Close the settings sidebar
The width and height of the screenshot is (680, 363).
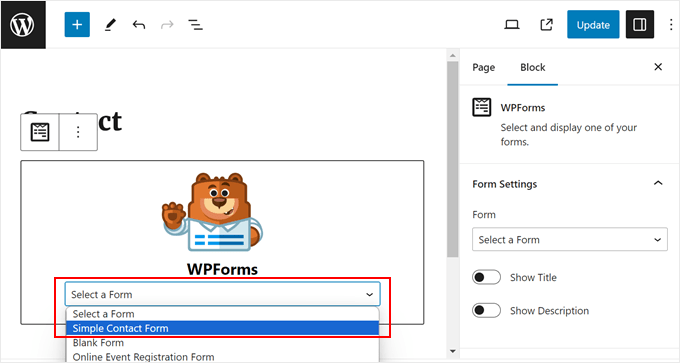pos(658,67)
